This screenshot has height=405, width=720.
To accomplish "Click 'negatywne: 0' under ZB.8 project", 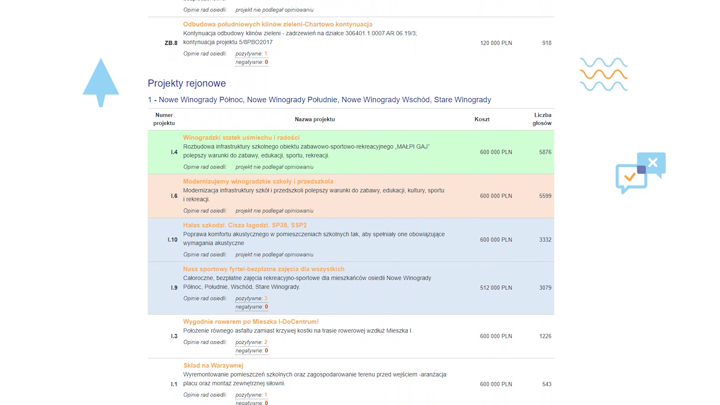I will coord(251,62).
